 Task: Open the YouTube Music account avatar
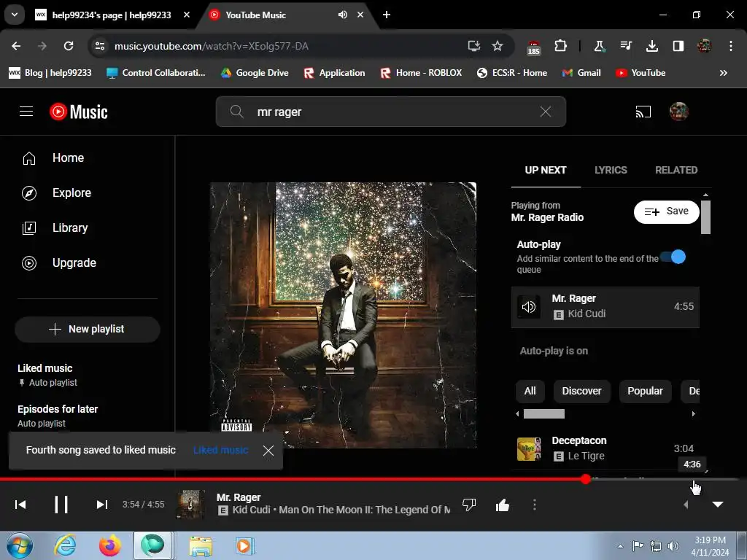tap(679, 112)
